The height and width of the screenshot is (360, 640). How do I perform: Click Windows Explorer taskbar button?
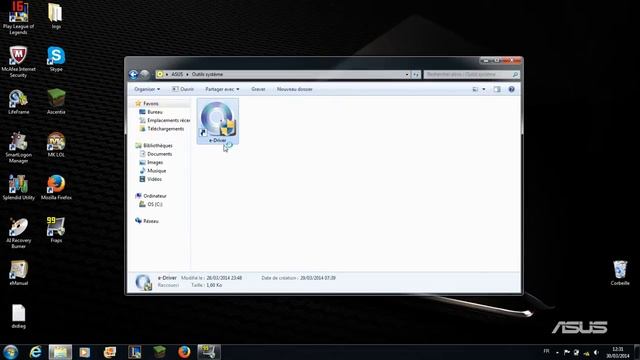pyautogui.click(x=60, y=352)
